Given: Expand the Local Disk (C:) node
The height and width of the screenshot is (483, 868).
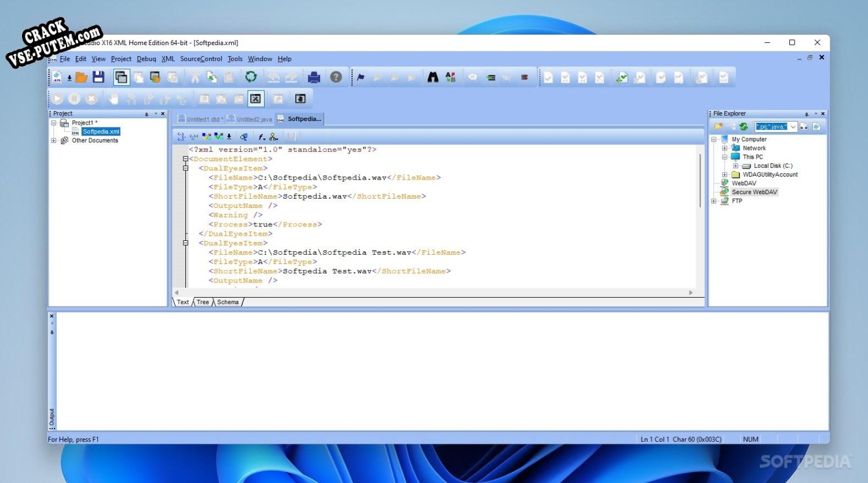Looking at the screenshot, I should click(x=735, y=166).
